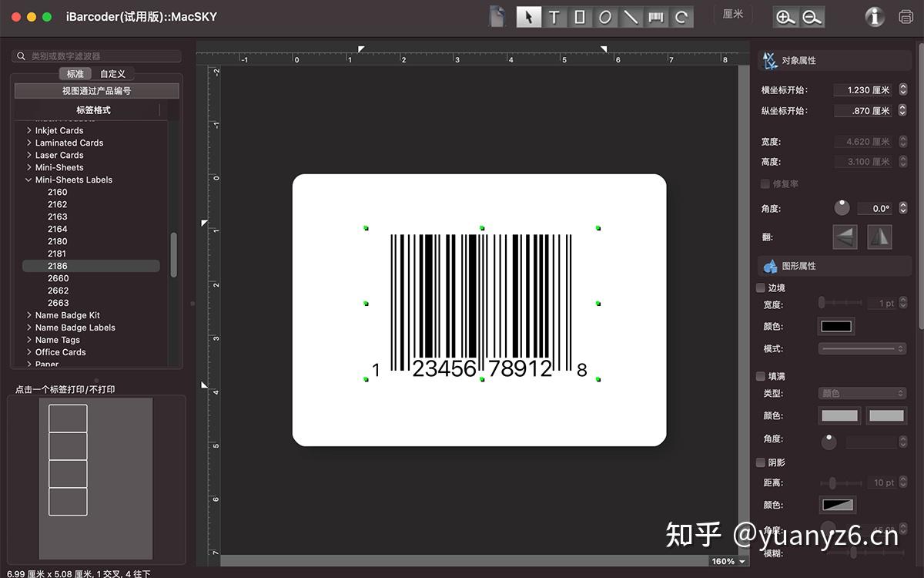Select the Barcode tool
Screen dimensions: 924x578
point(655,16)
